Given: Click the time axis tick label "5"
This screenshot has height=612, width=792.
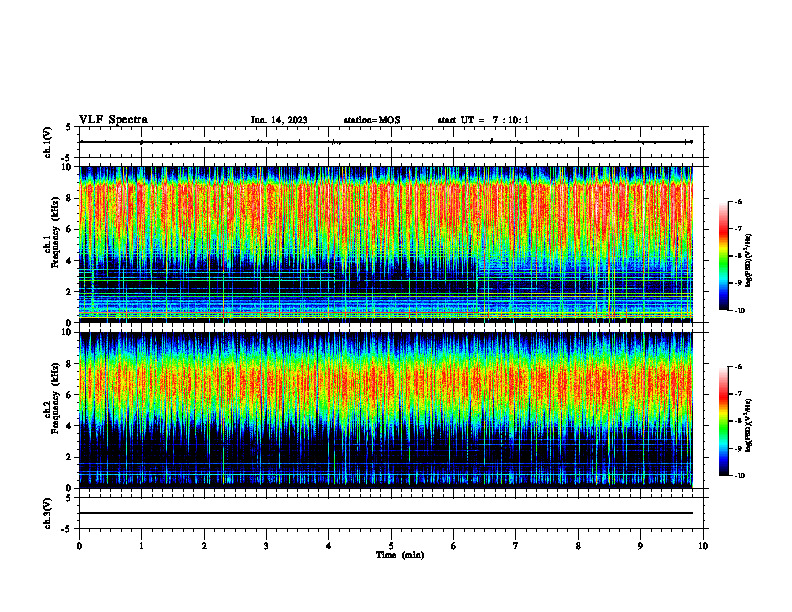Looking at the screenshot, I should [391, 546].
